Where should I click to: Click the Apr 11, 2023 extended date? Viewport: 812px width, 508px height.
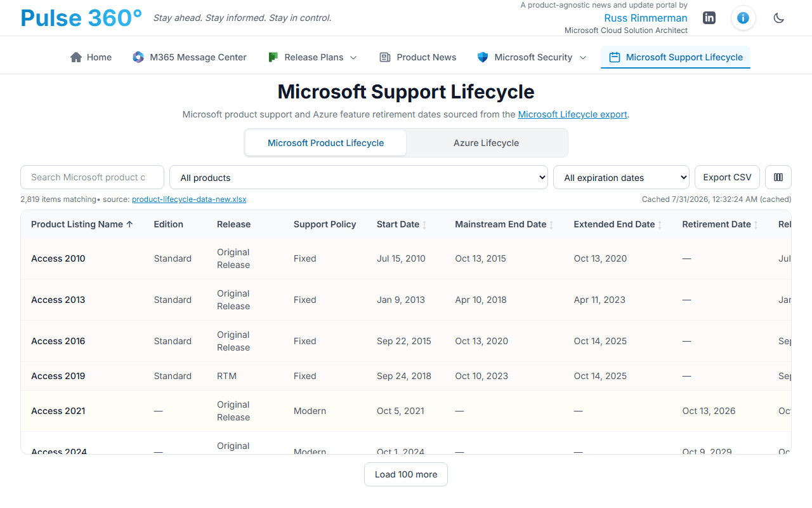(599, 300)
